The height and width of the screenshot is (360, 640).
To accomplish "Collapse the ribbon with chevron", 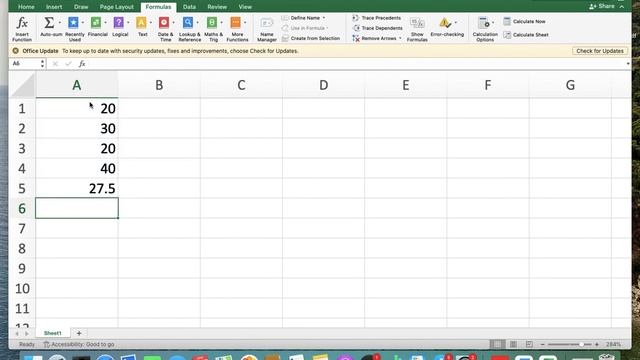I will 622,7.
